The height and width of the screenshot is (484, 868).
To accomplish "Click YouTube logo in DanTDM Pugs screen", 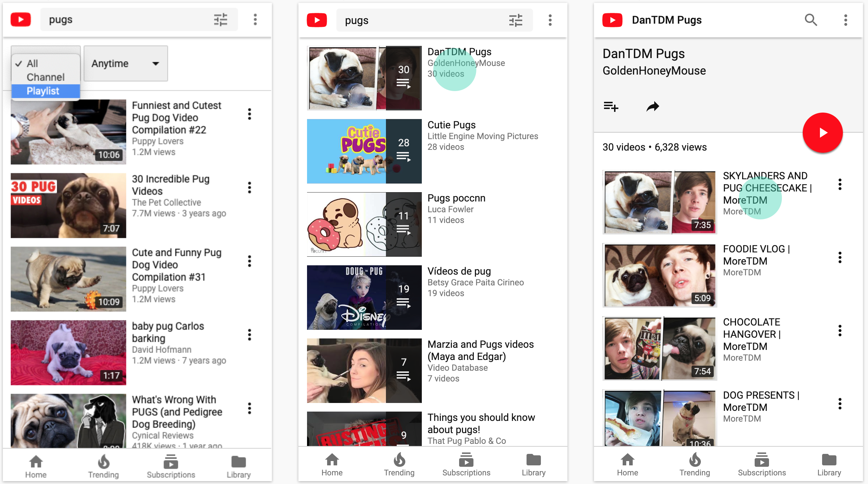I will pos(612,20).
